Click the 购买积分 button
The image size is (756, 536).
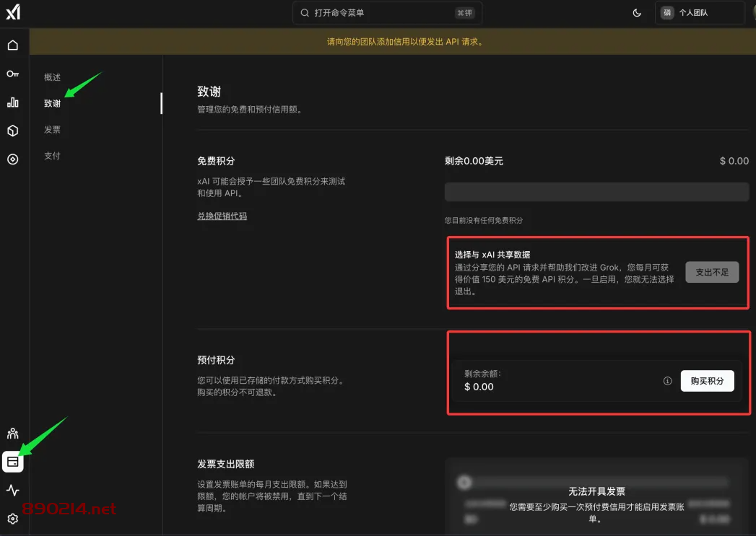pos(707,381)
